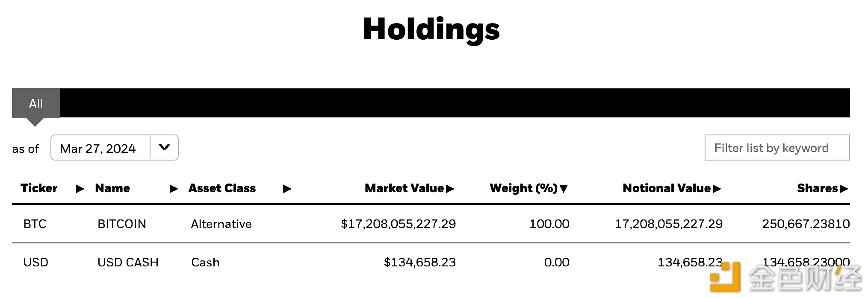Click the sort arrow next to Ticker
The height and width of the screenshot is (298, 868).
[80, 189]
